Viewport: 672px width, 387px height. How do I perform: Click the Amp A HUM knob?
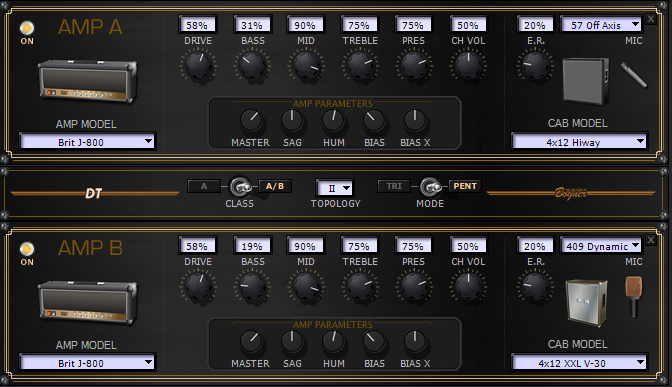coord(333,120)
